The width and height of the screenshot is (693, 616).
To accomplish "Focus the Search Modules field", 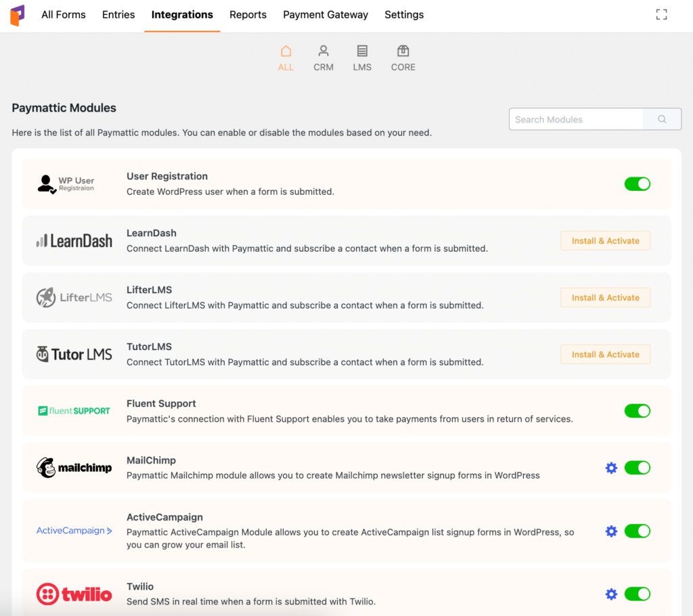I will (576, 119).
